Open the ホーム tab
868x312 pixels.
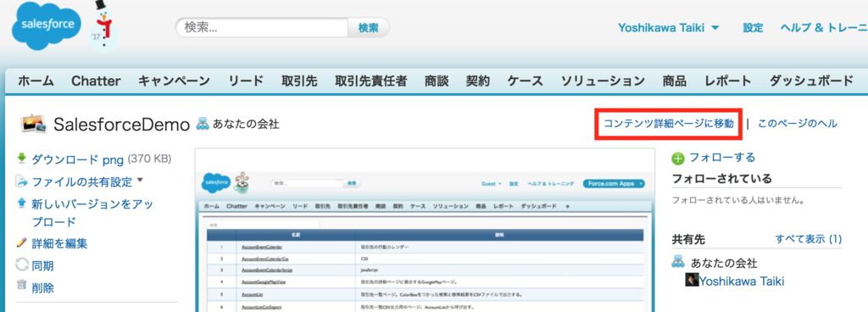36,81
